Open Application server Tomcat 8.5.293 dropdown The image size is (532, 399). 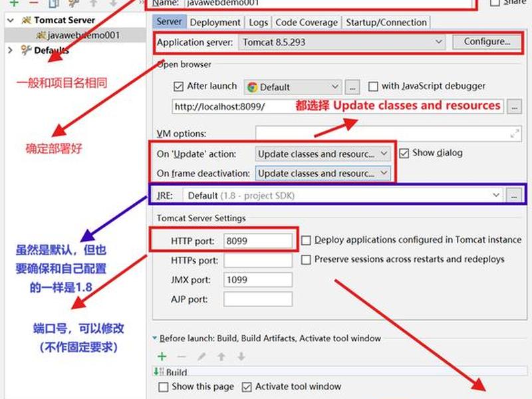point(342,42)
